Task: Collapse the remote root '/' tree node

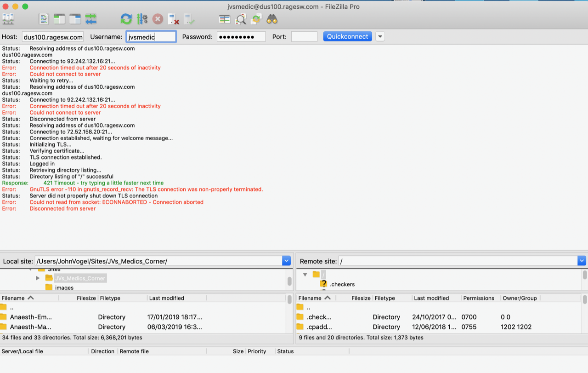Action: (305, 274)
